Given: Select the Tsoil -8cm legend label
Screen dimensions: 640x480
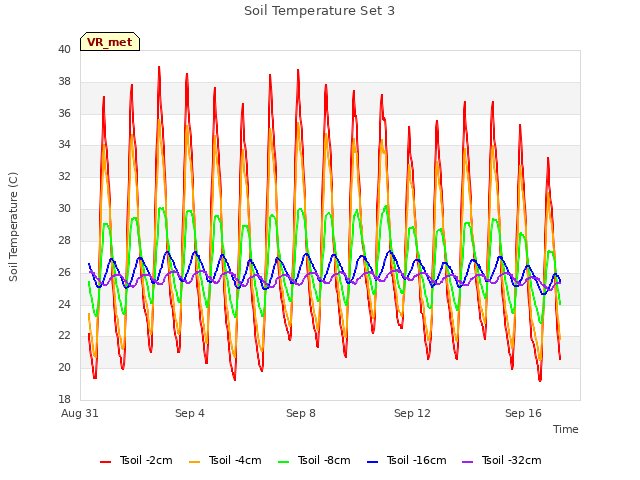Looking at the screenshot, I should (x=324, y=460).
